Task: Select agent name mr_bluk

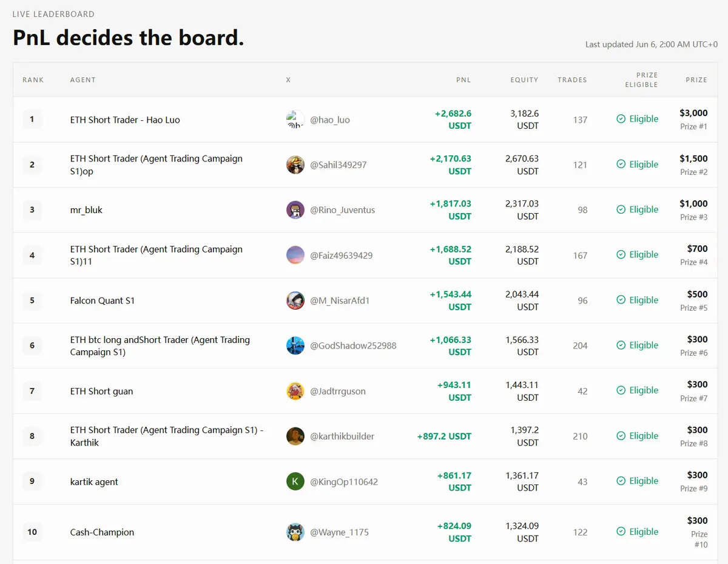Action: (86, 210)
